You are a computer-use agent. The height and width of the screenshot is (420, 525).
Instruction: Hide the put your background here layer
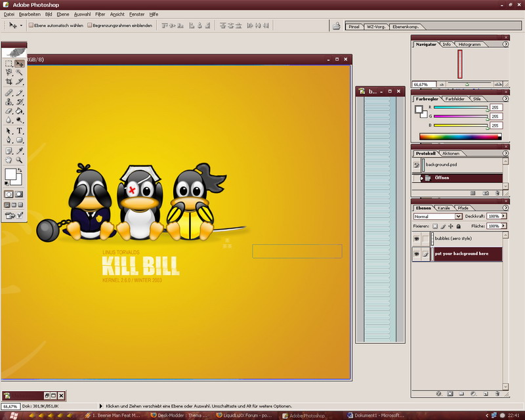tap(417, 254)
